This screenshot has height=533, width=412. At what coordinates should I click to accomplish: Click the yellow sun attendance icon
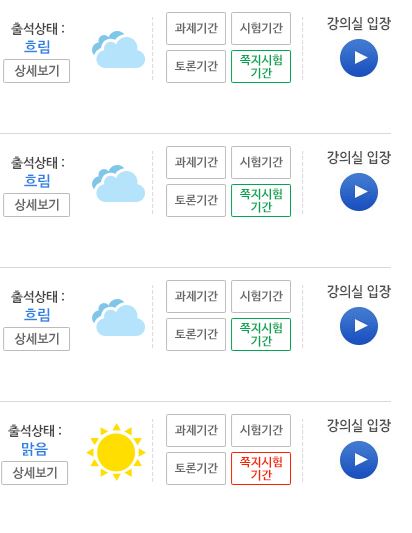point(116,452)
